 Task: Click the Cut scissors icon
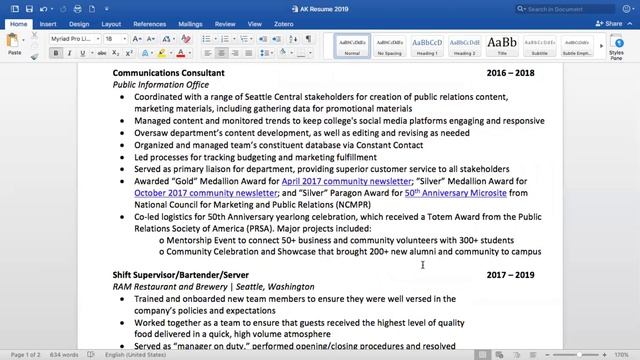coord(34,36)
